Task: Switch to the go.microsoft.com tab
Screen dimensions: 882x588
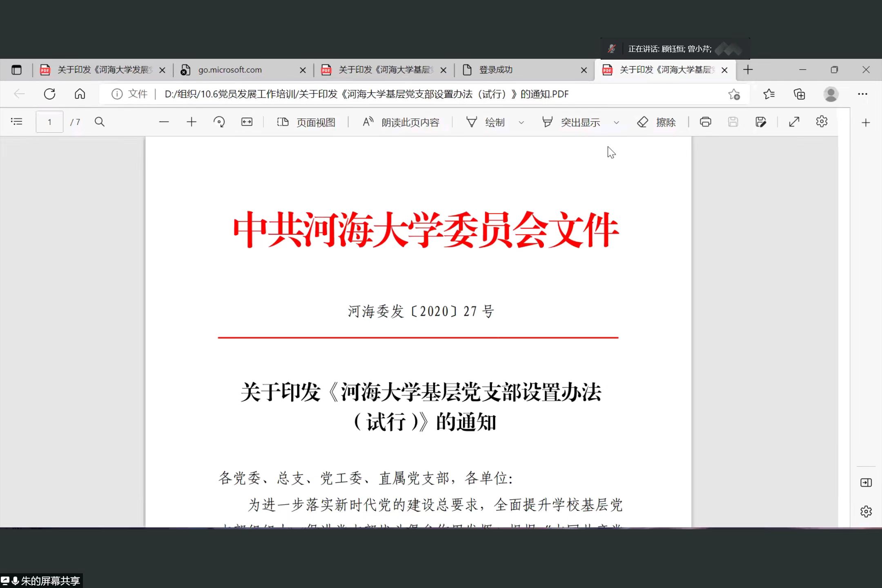Action: click(230, 70)
